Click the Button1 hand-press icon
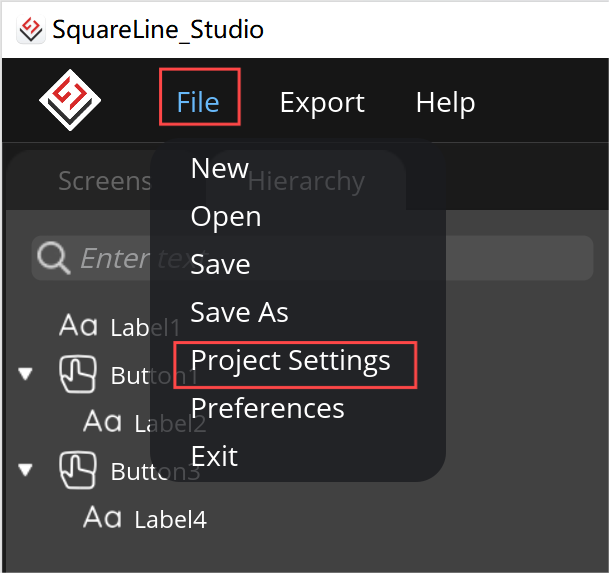Image resolution: width=609 pixels, height=573 pixels. pyautogui.click(x=78, y=374)
